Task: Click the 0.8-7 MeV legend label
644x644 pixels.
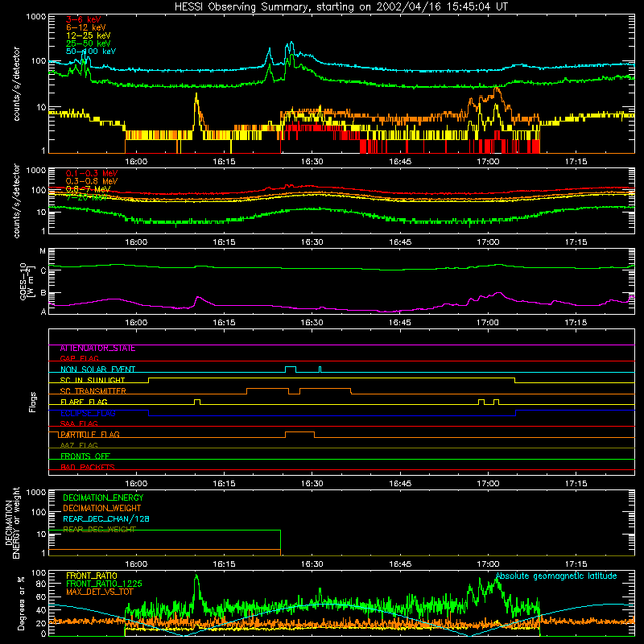Action: click(88, 189)
